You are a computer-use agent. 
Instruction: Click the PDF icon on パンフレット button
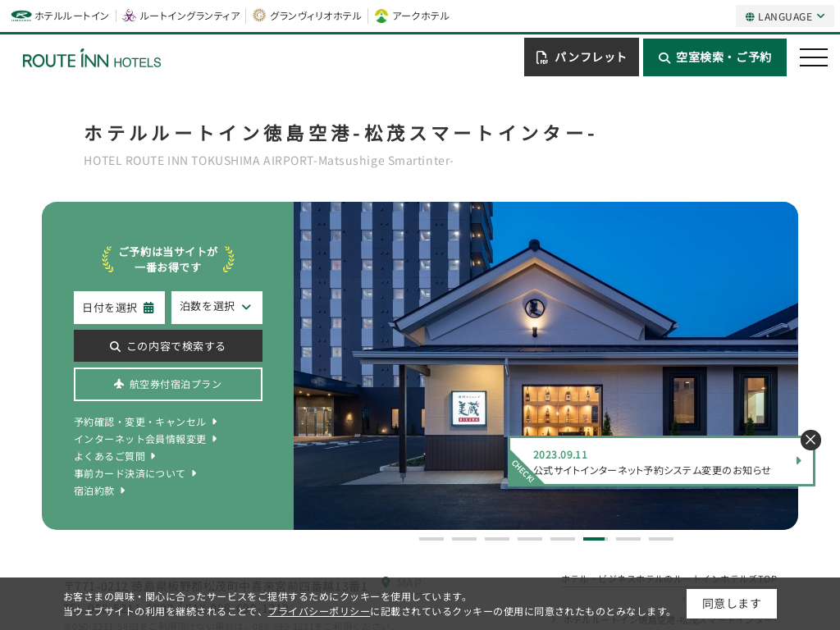[541, 57]
